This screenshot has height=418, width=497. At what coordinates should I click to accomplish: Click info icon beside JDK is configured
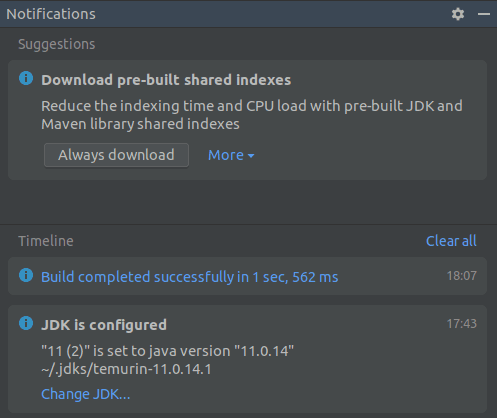26,323
